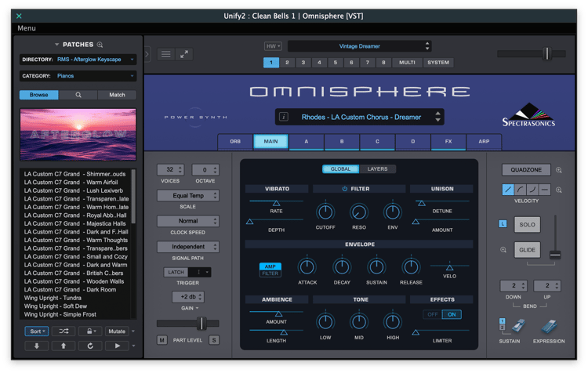Switch to the FX tab
This screenshot has height=373, width=588.
coord(448,141)
